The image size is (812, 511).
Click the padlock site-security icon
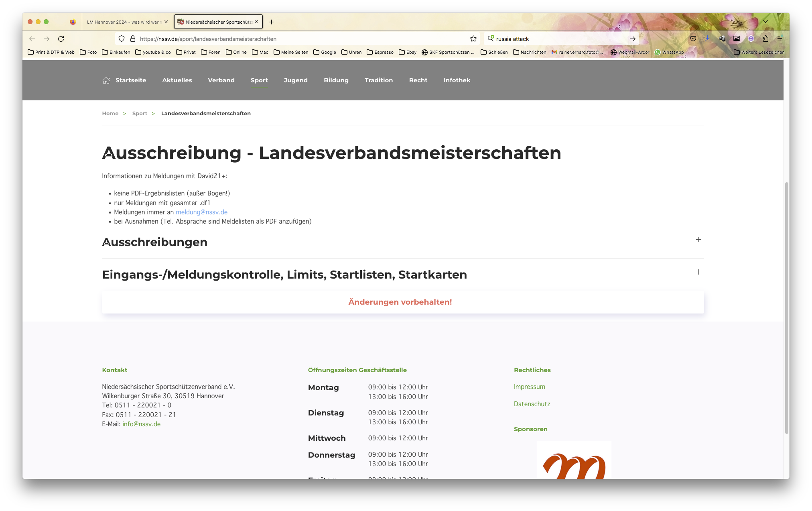(x=133, y=39)
